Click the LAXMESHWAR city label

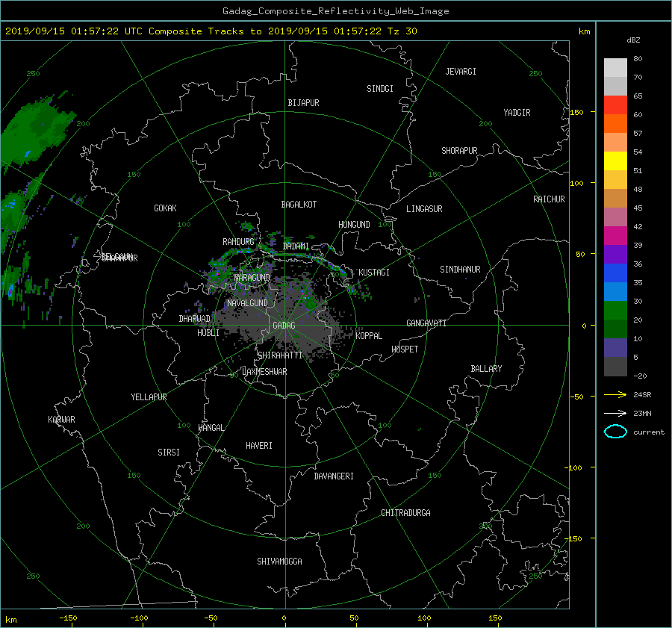(264, 372)
